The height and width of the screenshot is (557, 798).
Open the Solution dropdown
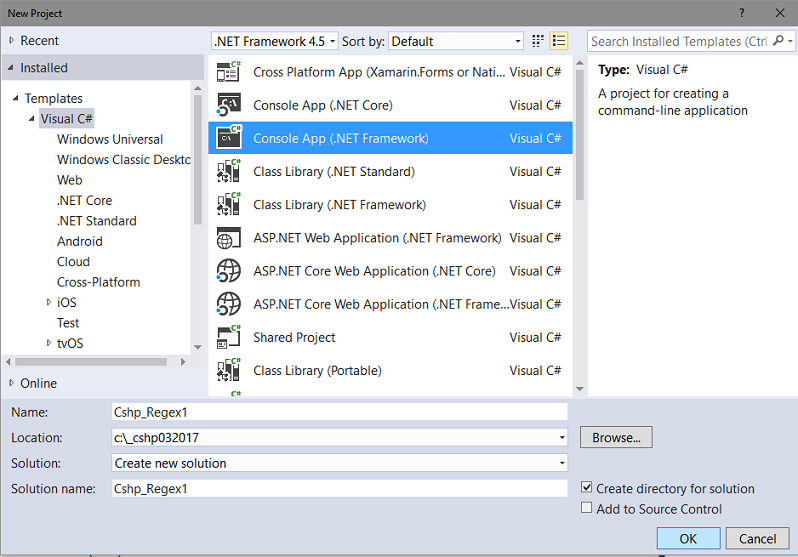point(339,463)
